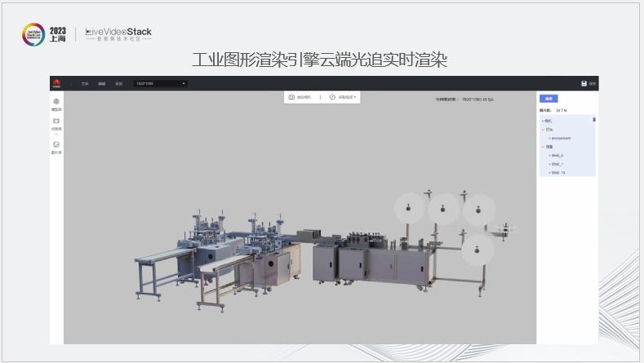Click the save disk icon
This screenshot has width=644, height=363.
[x=584, y=83]
